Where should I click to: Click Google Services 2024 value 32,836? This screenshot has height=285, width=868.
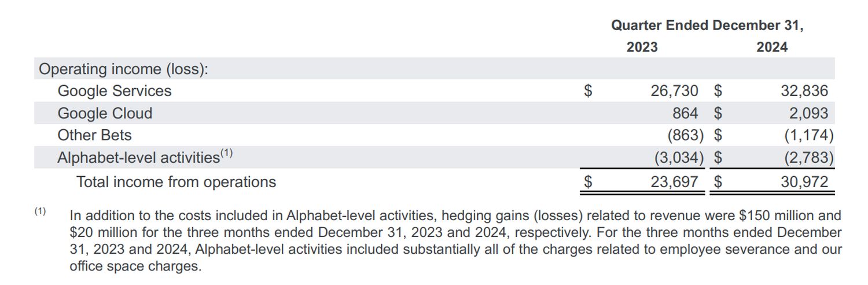point(805,91)
